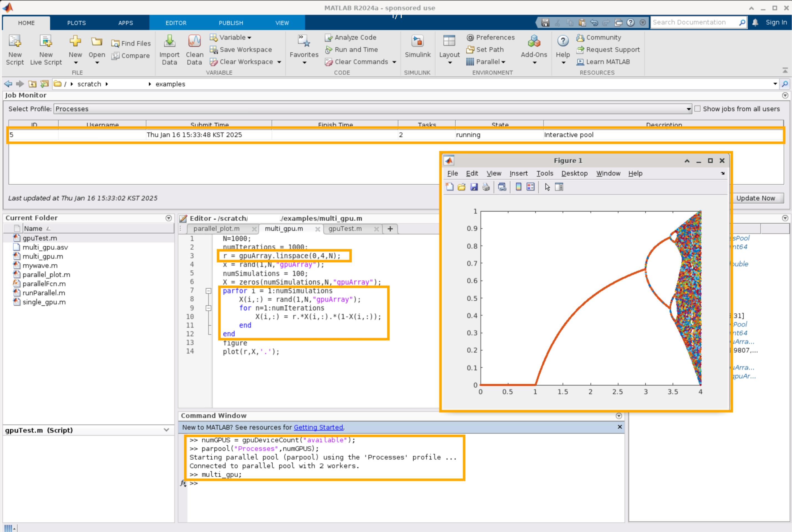792x532 pixels.
Task: Click Sign In
Action: point(776,22)
